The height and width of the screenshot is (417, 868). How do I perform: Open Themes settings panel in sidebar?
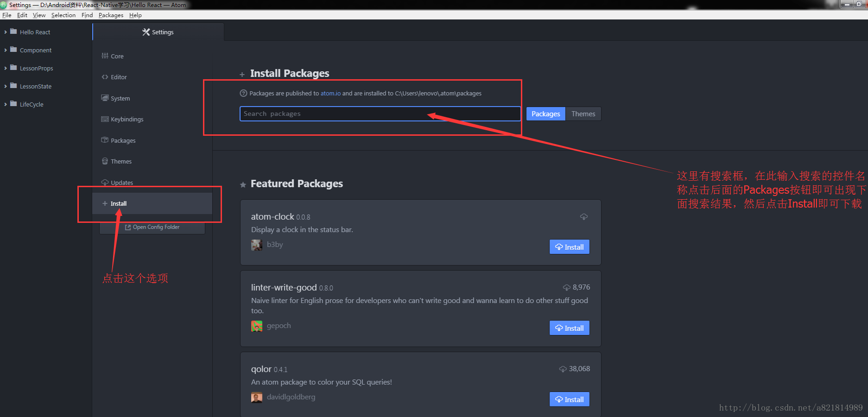click(121, 161)
